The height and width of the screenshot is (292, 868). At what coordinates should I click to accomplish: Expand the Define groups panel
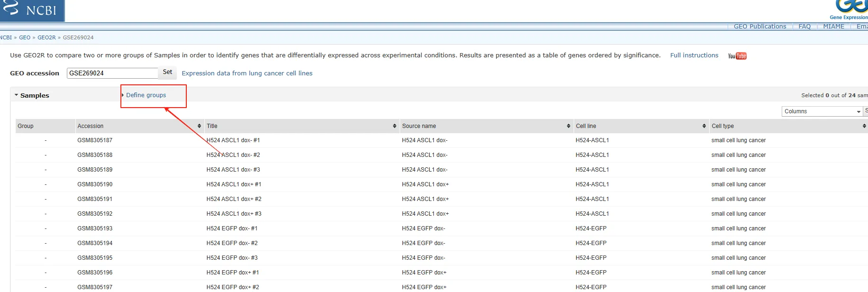point(146,95)
